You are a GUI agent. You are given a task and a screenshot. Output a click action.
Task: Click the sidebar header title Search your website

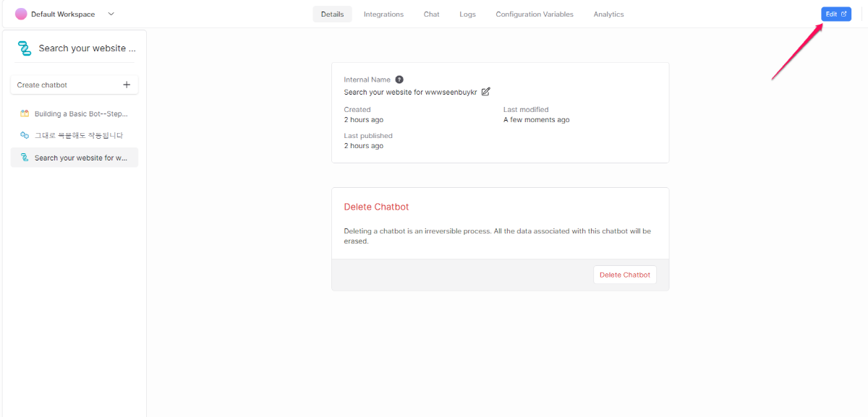(x=87, y=48)
